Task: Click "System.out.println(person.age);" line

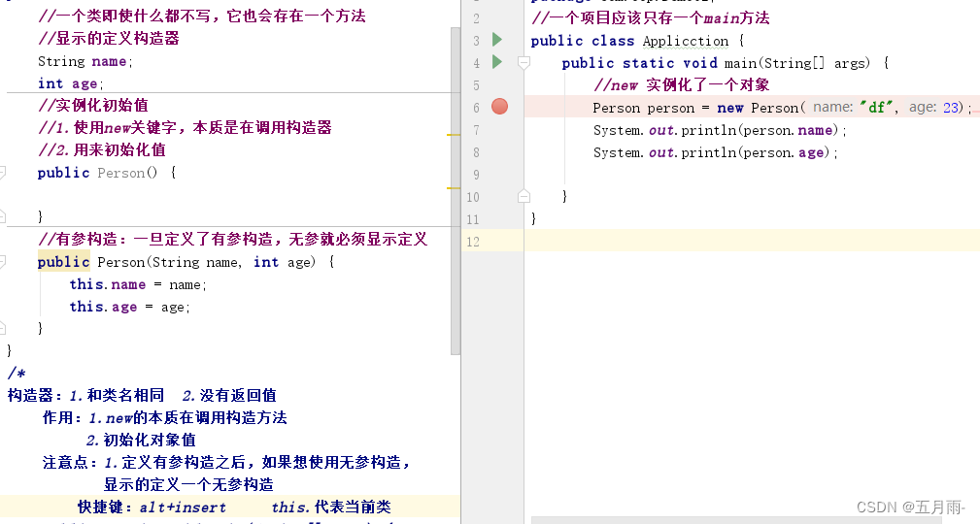Action: pos(715,152)
